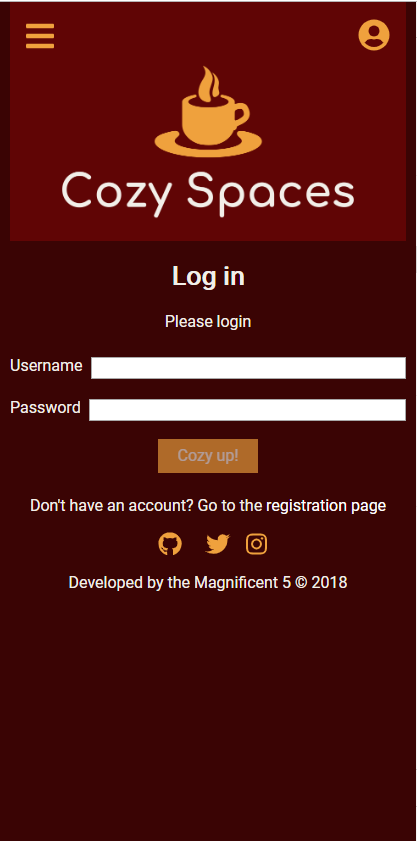Viewport: 417px width, 841px height.
Task: Click the Username label
Action: (46, 366)
